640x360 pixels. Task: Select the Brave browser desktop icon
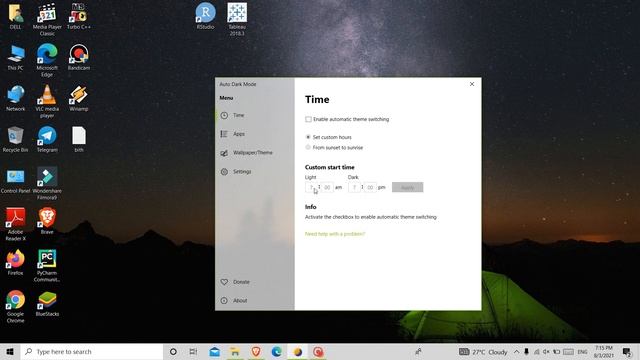point(47,221)
